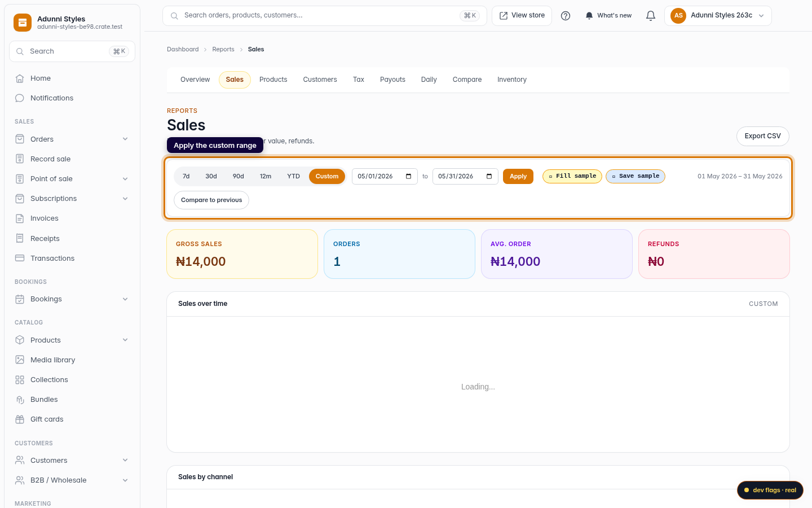Screen dimensions: 812x508
Task: Switch to the Products report tab
Action: pyautogui.click(x=273, y=80)
